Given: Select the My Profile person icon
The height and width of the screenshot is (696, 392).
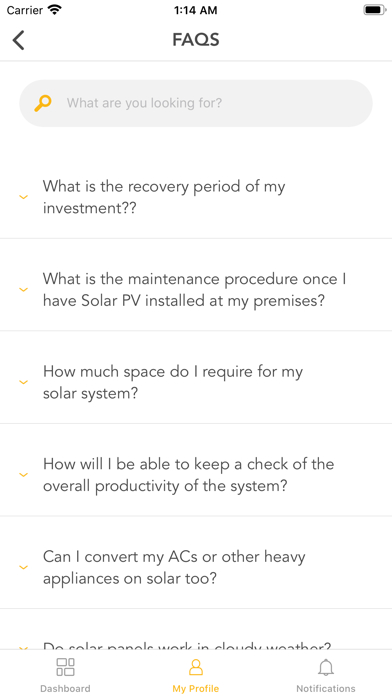Looking at the screenshot, I should pos(196,667).
